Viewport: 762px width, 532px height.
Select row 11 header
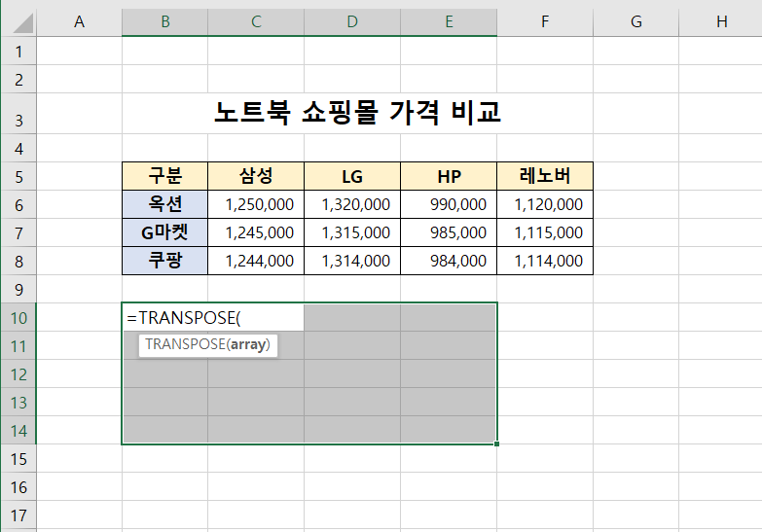pyautogui.click(x=18, y=345)
